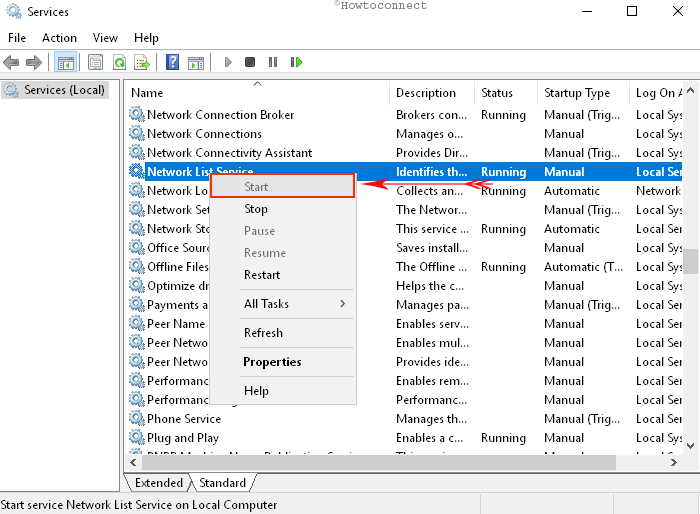Open the File menu

tap(17, 38)
